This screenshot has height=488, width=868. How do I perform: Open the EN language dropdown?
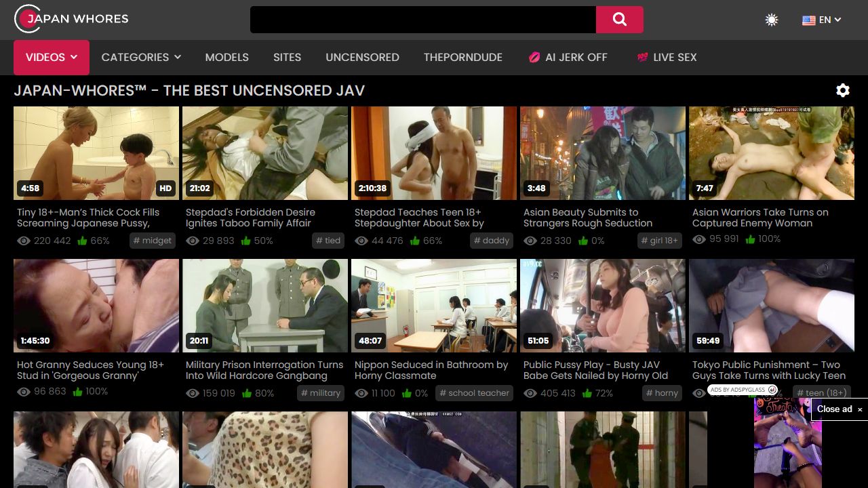point(822,20)
